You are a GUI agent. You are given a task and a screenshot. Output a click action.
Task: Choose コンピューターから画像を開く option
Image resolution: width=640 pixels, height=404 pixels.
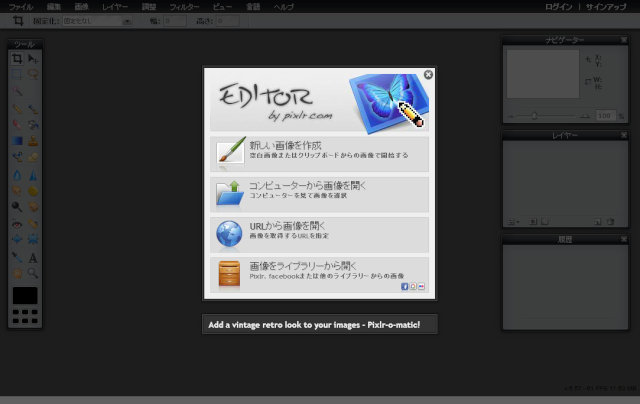pyautogui.click(x=320, y=194)
